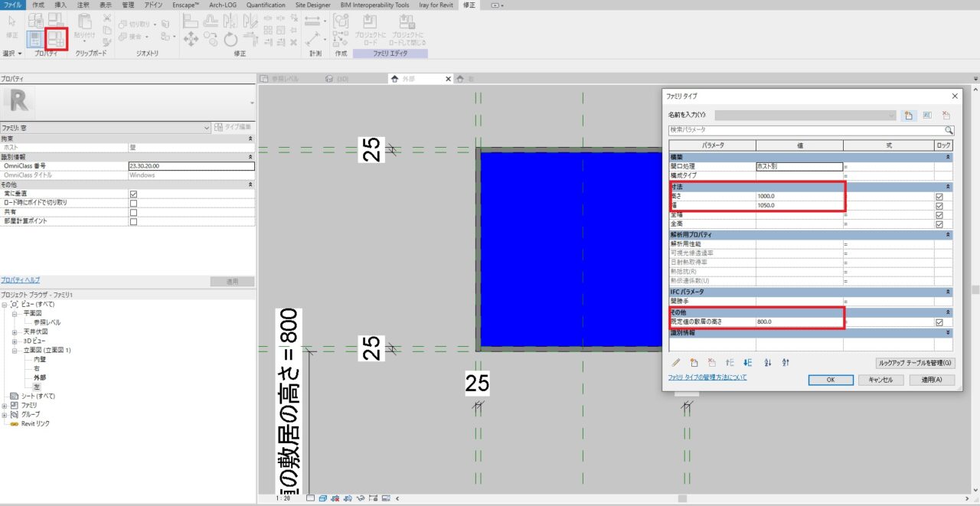
Task: Enable the 共有 property checkbox
Action: 133,212
